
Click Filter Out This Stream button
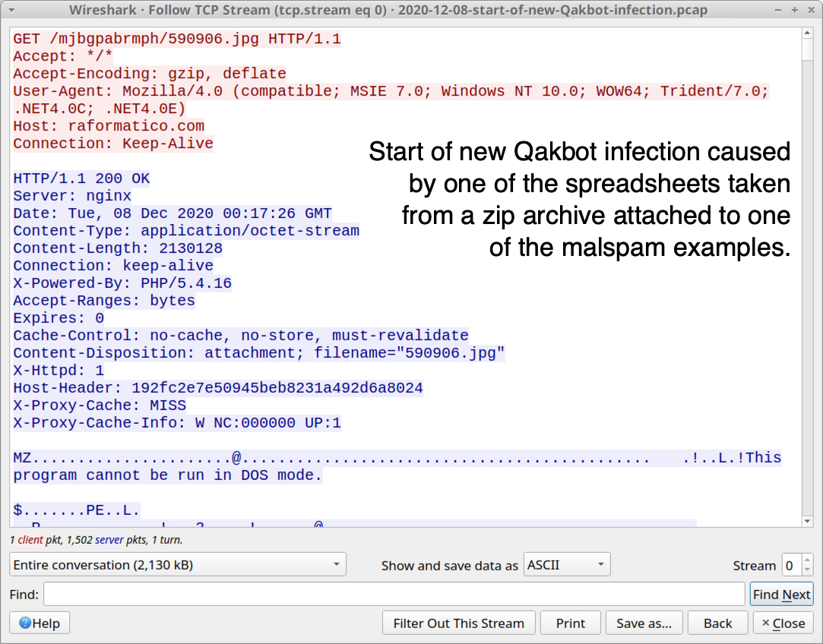click(x=459, y=623)
